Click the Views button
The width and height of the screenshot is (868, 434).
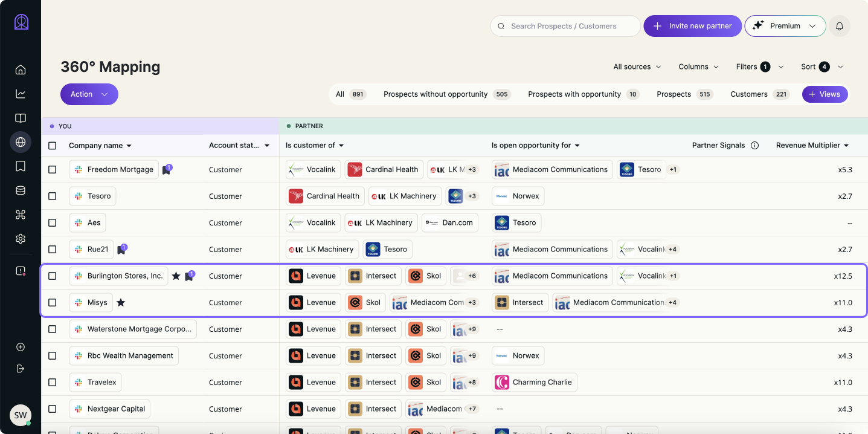(x=825, y=94)
